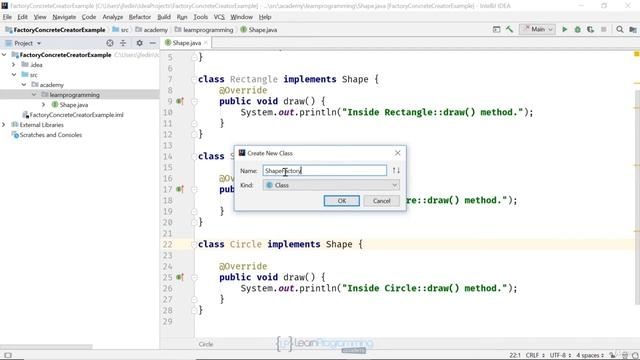Open the Analyze menu

point(113,17)
